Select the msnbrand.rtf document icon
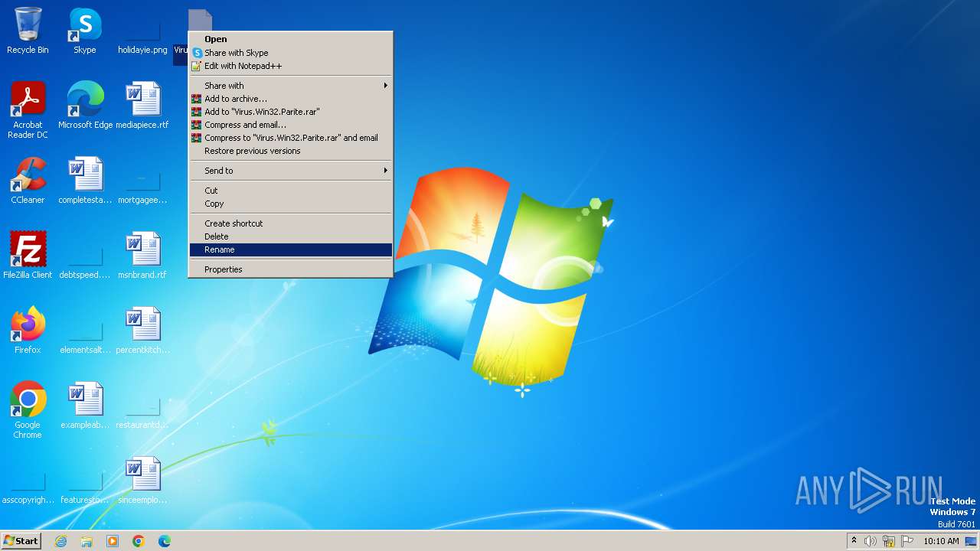980x551 pixels. pos(142,256)
